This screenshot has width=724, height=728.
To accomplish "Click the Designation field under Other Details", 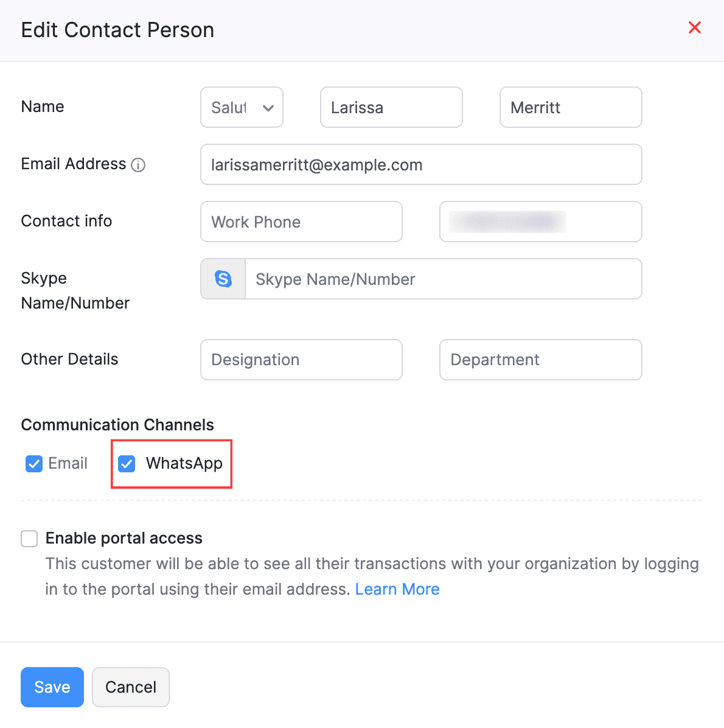I will 301,360.
